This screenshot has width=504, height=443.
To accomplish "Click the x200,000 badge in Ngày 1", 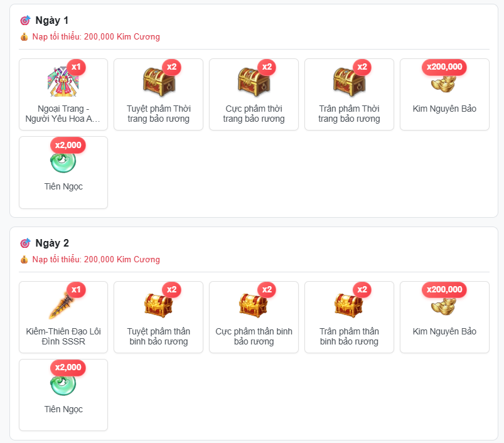I will tap(444, 67).
